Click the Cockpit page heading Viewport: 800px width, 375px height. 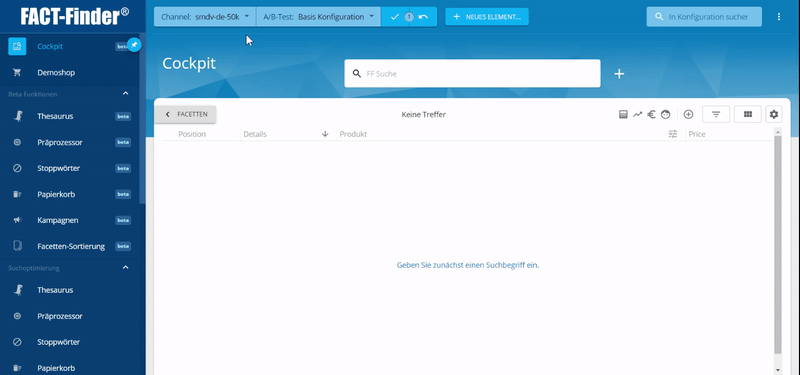point(189,64)
